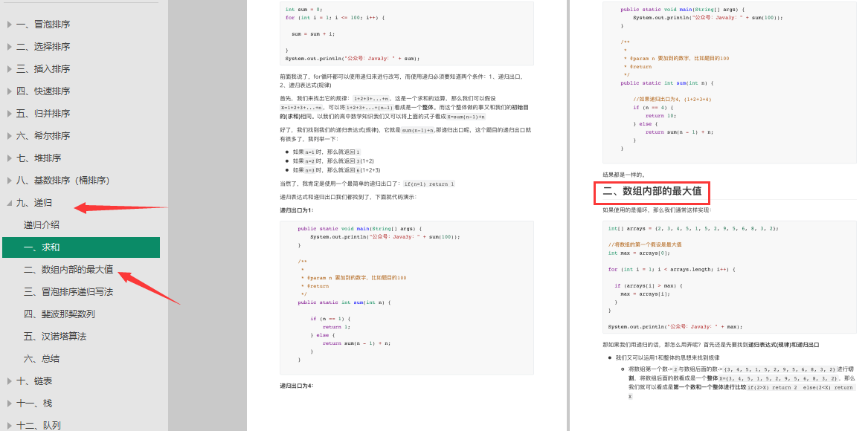Screen dimensions: 868x431
Task: Expand the 五、归并排序 chapter arrow
Action: [10, 114]
